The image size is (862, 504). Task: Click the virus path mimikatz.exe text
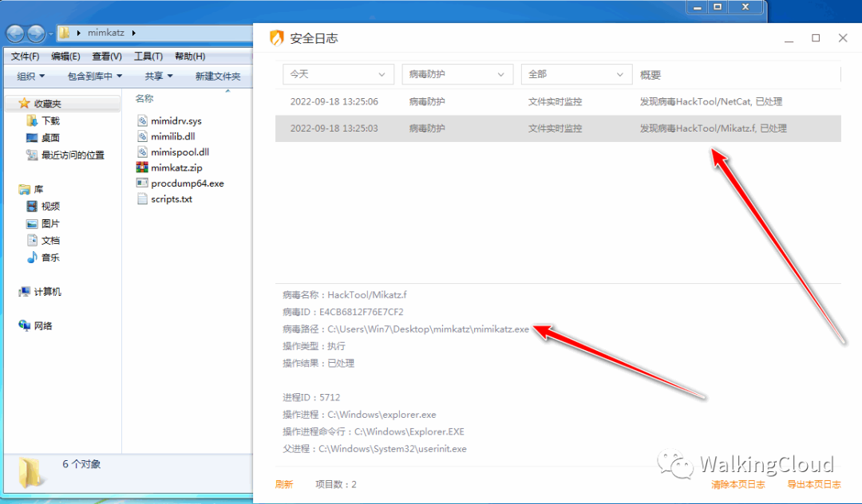tap(405, 329)
